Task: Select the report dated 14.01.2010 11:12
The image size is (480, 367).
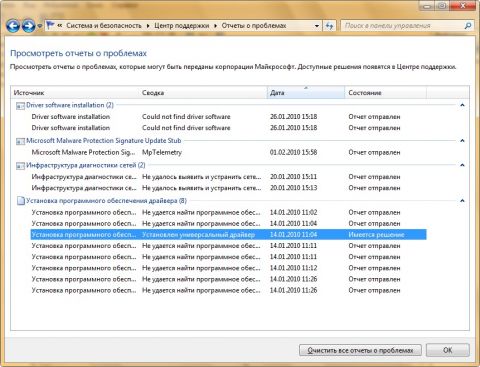Action: (228, 268)
